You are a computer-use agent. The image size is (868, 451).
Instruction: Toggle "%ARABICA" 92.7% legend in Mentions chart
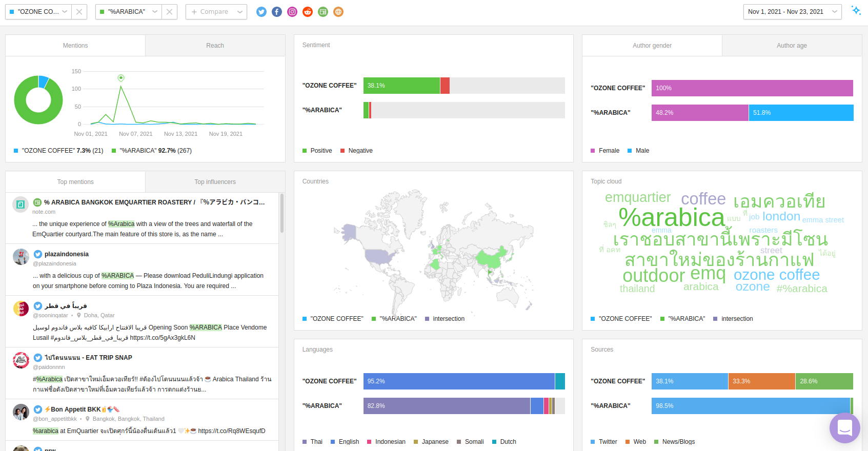[152, 151]
